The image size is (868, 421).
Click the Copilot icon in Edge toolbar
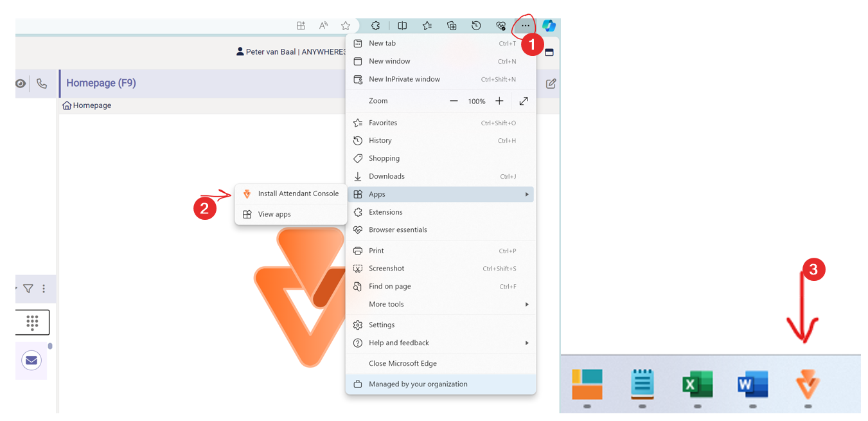549,26
